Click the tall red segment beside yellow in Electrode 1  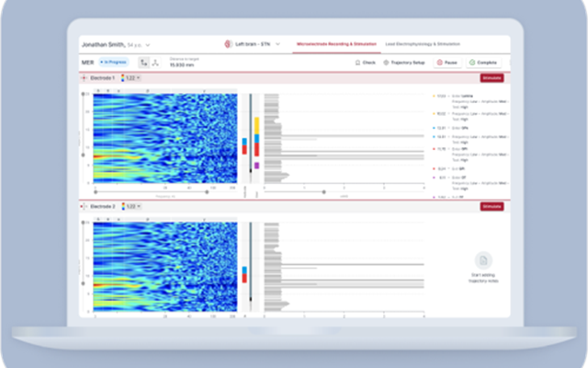pyautogui.click(x=257, y=149)
